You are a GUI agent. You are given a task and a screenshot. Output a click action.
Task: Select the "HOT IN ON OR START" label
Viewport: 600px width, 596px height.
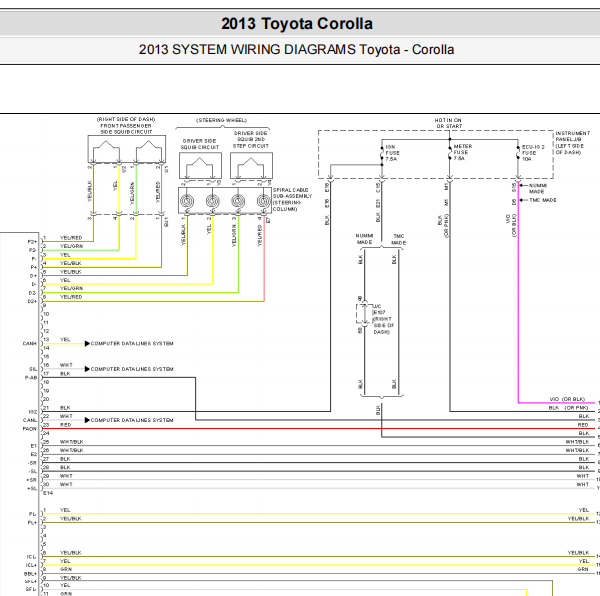click(x=449, y=123)
